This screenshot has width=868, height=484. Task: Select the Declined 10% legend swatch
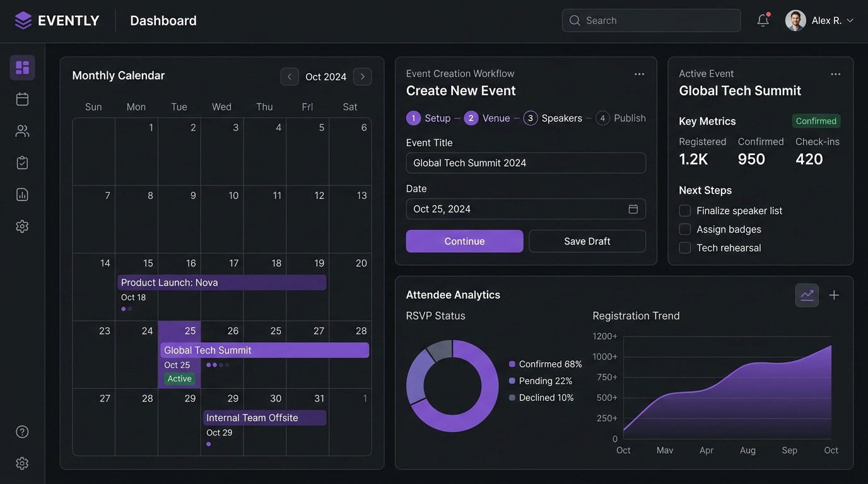(512, 398)
